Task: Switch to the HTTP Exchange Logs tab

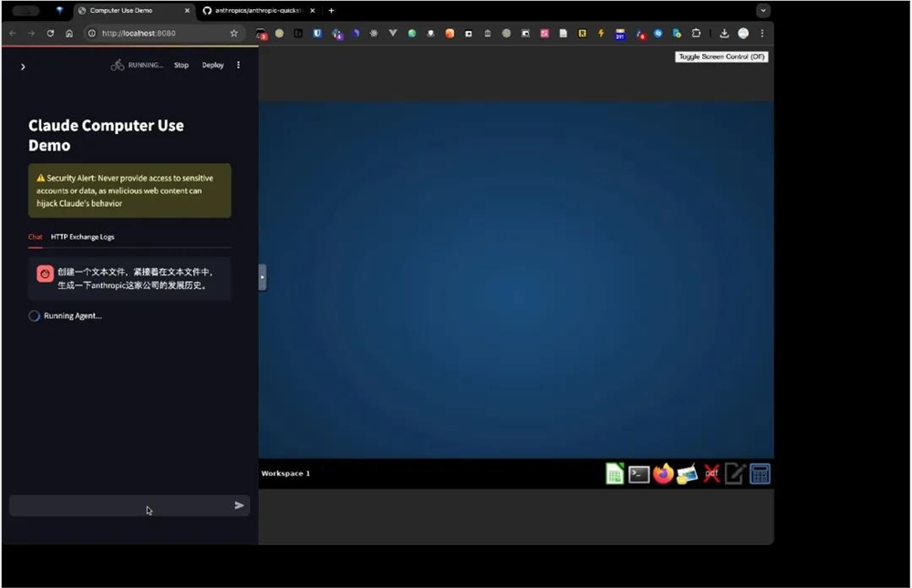Action: [82, 236]
